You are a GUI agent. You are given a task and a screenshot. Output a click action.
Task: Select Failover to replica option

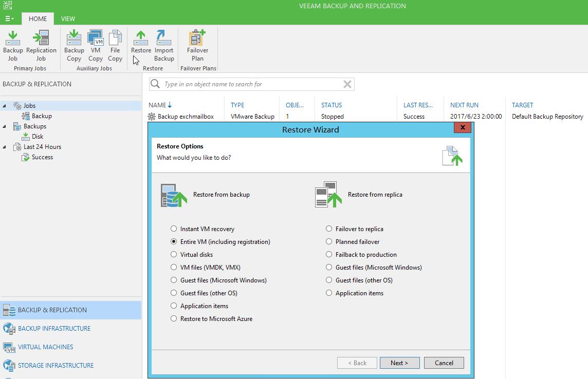[329, 229]
